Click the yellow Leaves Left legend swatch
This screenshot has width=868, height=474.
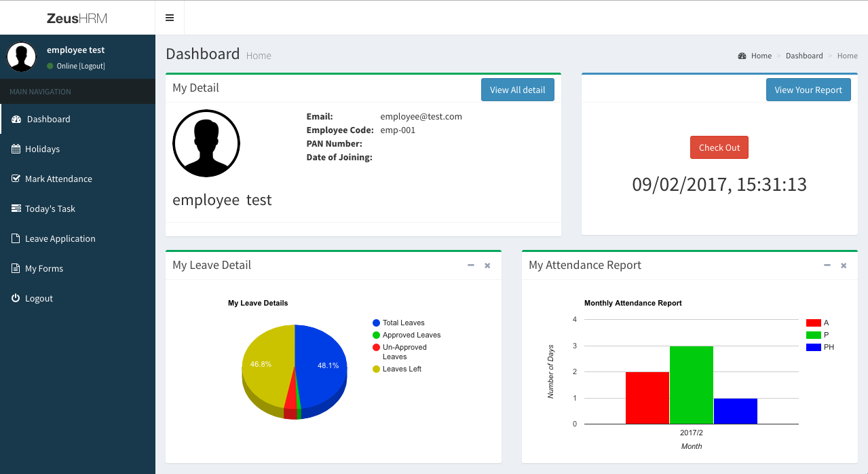pos(376,369)
